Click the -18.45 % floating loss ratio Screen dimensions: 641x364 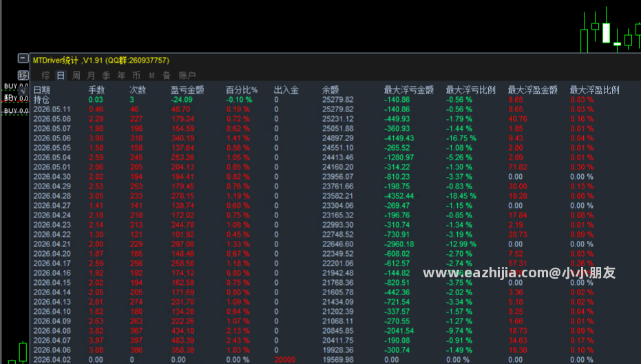[461, 196]
